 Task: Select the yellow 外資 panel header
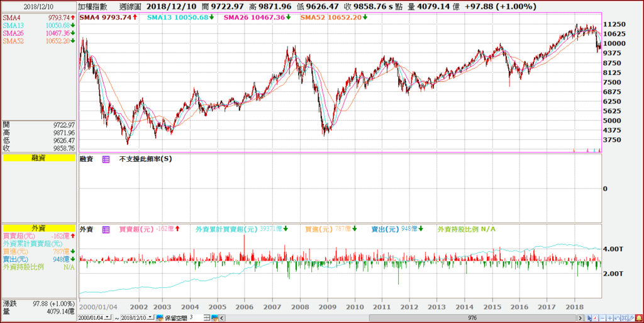[x=38, y=228]
